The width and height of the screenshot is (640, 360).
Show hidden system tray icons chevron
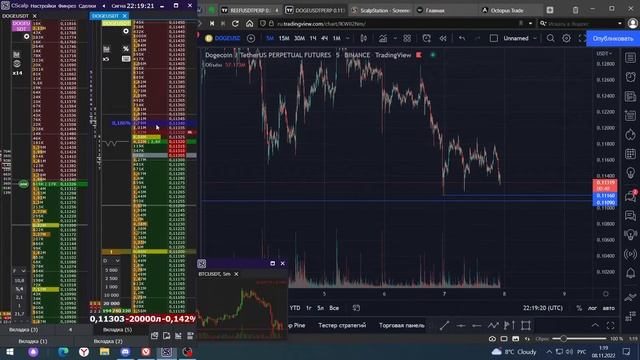[x=549, y=351]
